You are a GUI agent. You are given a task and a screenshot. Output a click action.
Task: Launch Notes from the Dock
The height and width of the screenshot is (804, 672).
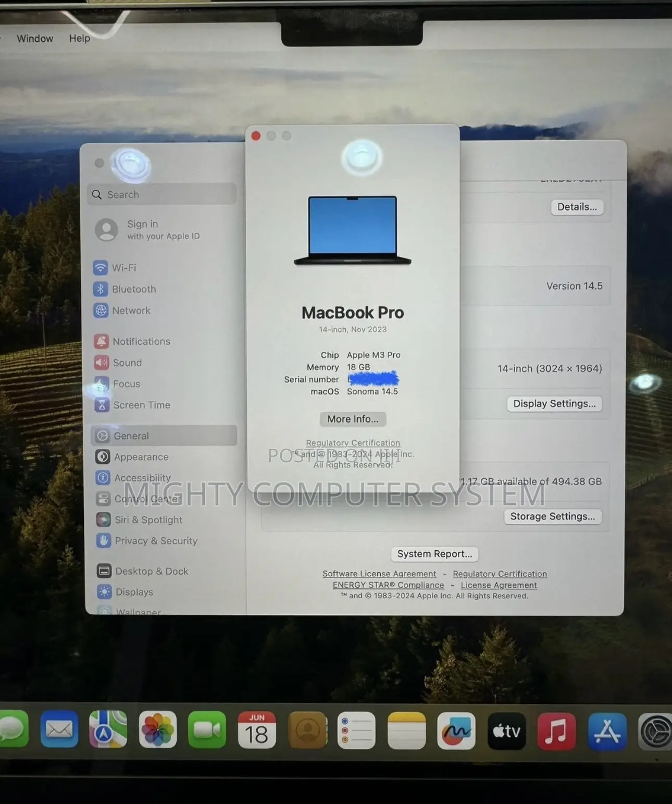(407, 731)
